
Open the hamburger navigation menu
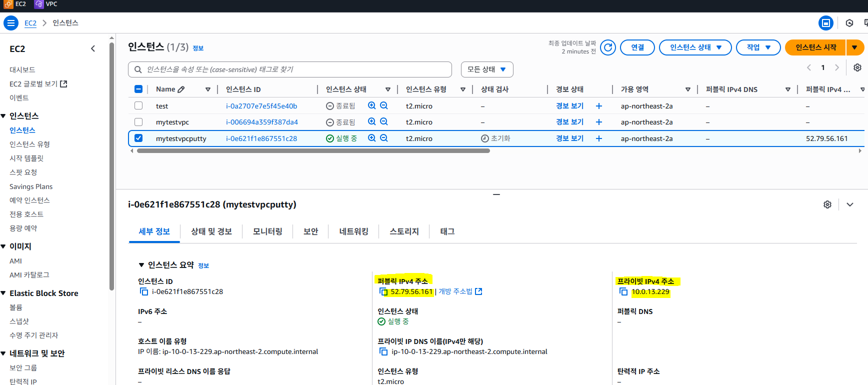(11, 23)
